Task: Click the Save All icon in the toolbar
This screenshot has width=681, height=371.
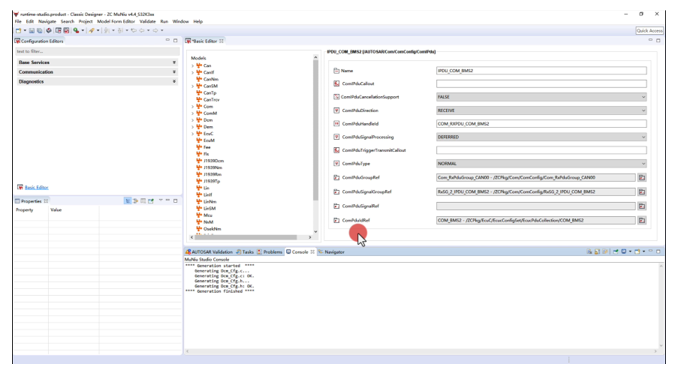Action: click(40, 30)
